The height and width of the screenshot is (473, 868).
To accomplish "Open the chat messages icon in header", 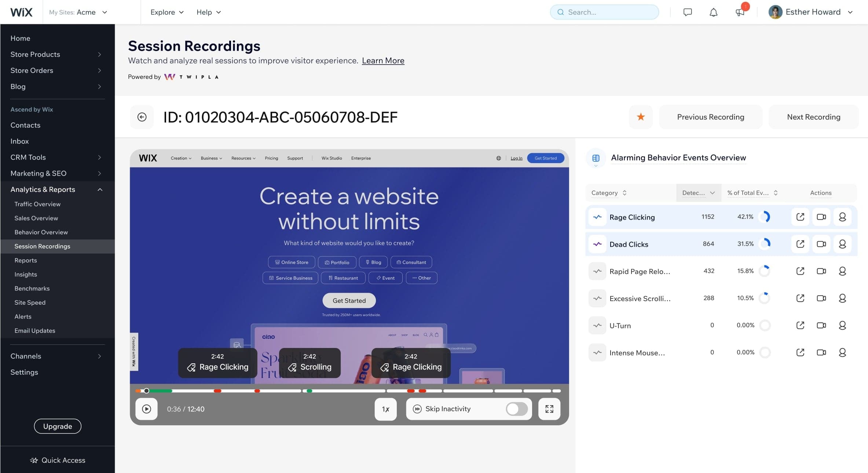I will [x=688, y=12].
